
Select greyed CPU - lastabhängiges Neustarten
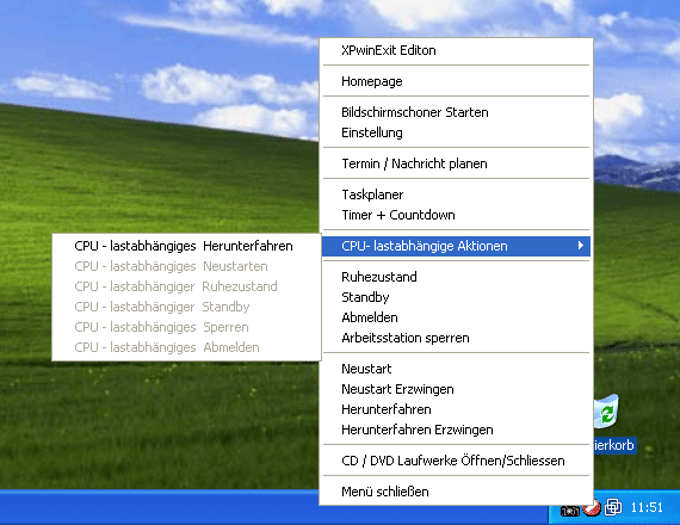(x=186, y=266)
